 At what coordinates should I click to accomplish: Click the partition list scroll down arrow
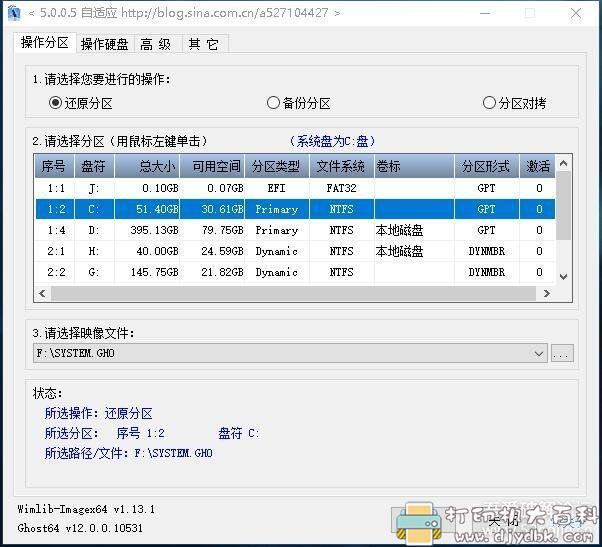point(563,276)
